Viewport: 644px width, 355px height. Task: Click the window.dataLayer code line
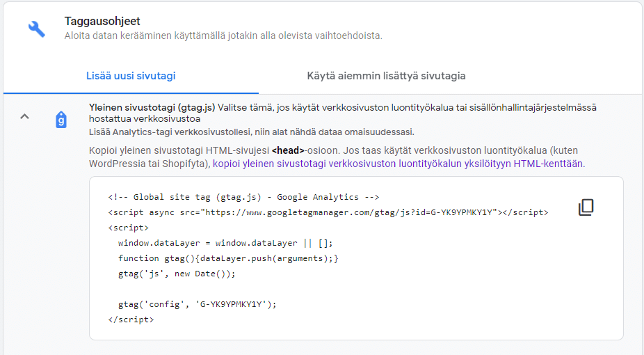click(x=225, y=243)
